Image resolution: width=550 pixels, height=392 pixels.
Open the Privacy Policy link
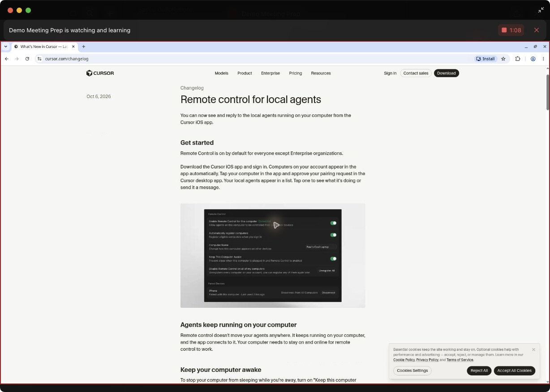pos(427,360)
